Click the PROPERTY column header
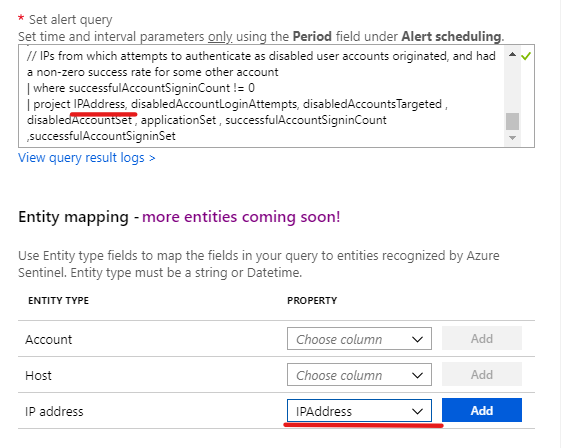Screen dimensions: 561x448 coord(312,300)
